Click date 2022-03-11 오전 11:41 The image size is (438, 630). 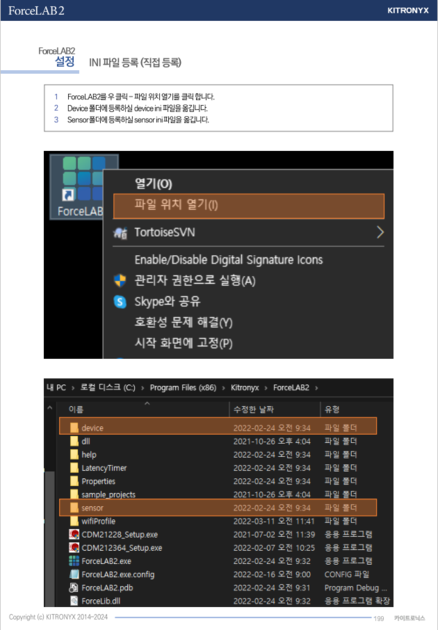(x=274, y=521)
